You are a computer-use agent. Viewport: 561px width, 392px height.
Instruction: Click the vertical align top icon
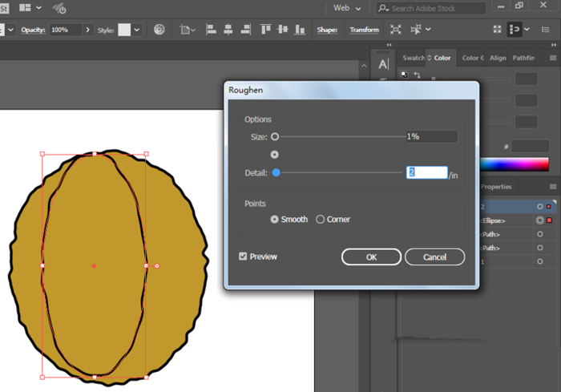265,30
